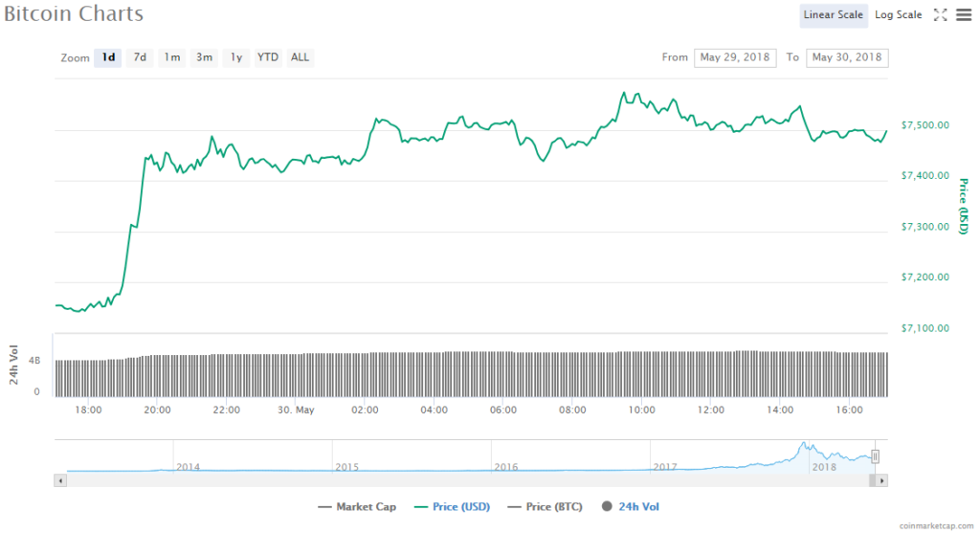
Task: Click the $7,400.00 axis label
Action: pyautogui.click(x=925, y=175)
